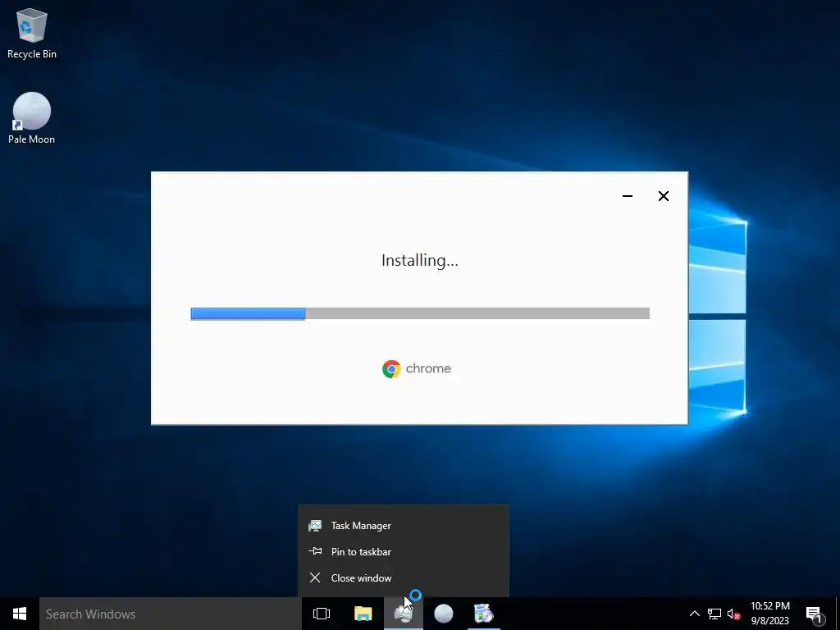Image resolution: width=840 pixels, height=630 pixels.
Task: Click the Task Manager taskbar icon
Action: 404,614
